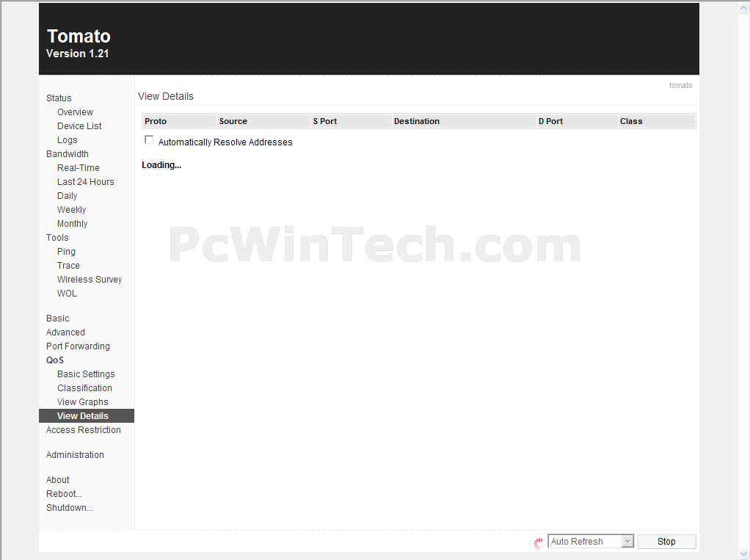Open the Wireless Survey tool
The width and height of the screenshot is (750, 560).
pos(90,280)
